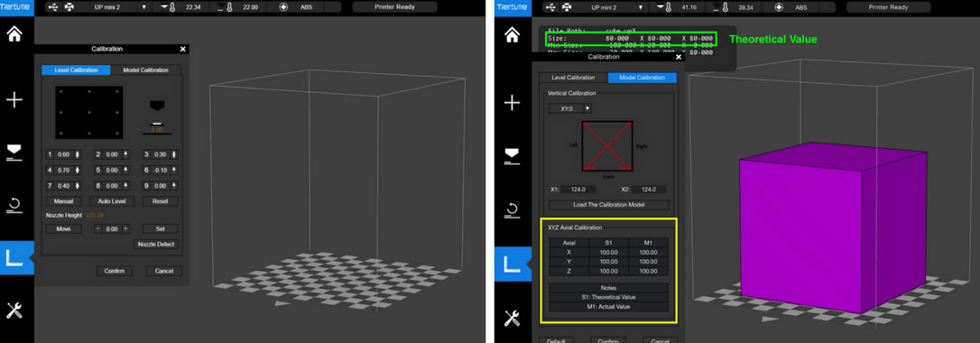
Task: Click the Nozzle Detect button
Action: coord(155,245)
